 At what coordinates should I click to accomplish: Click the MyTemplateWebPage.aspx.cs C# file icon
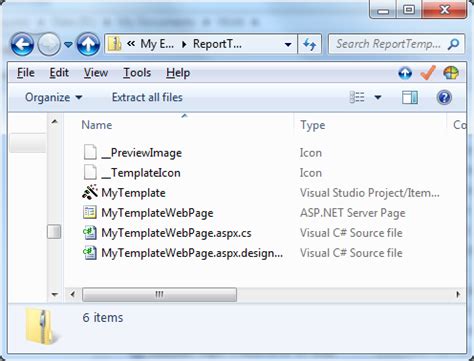click(90, 233)
